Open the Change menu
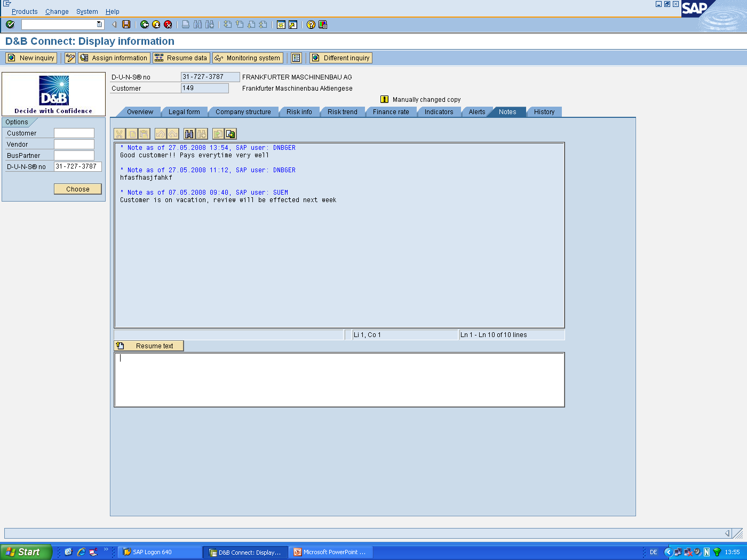 pyautogui.click(x=57, y=12)
